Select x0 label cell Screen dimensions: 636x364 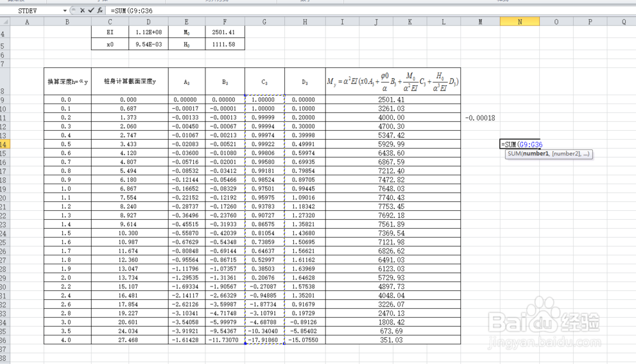pyautogui.click(x=110, y=44)
